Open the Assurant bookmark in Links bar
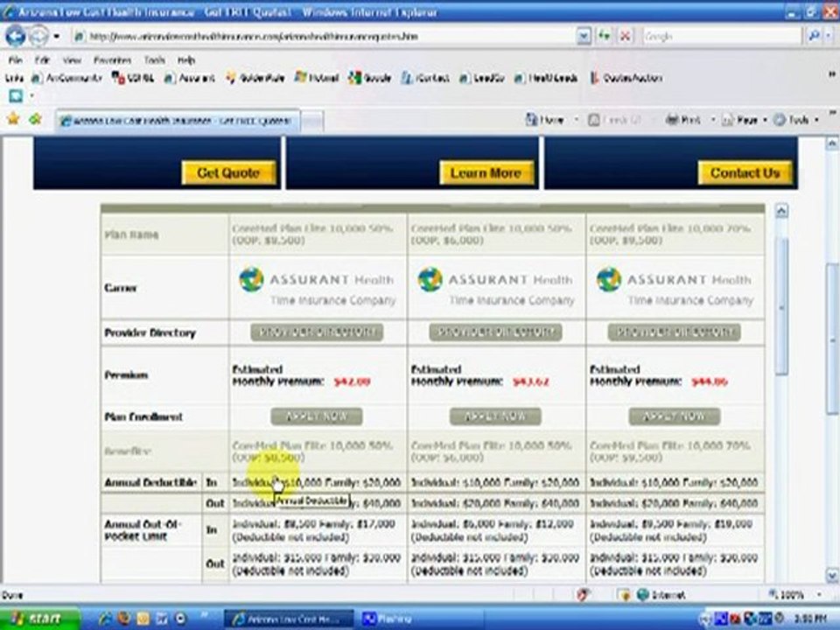The height and width of the screenshot is (630, 840). tap(190, 78)
